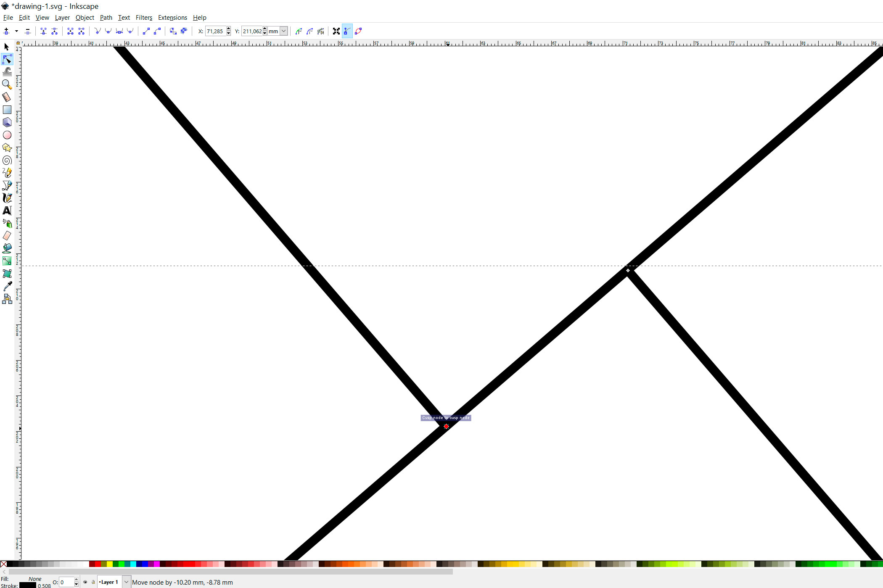Pick the yellow swatch in the palette
This screenshot has height=588, width=883.
109,564
